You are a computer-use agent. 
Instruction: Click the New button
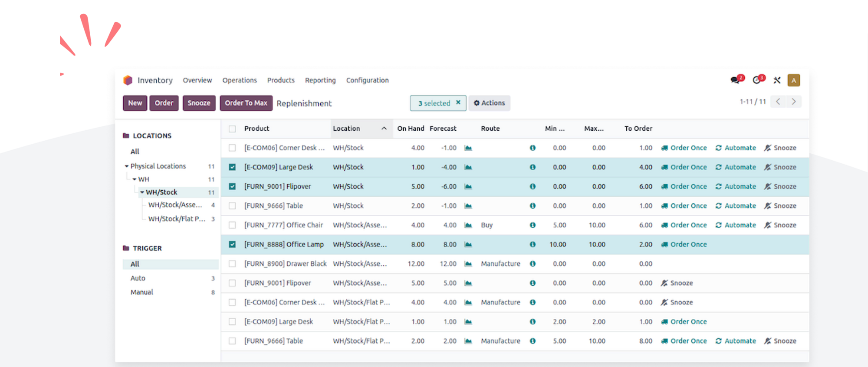click(x=135, y=103)
